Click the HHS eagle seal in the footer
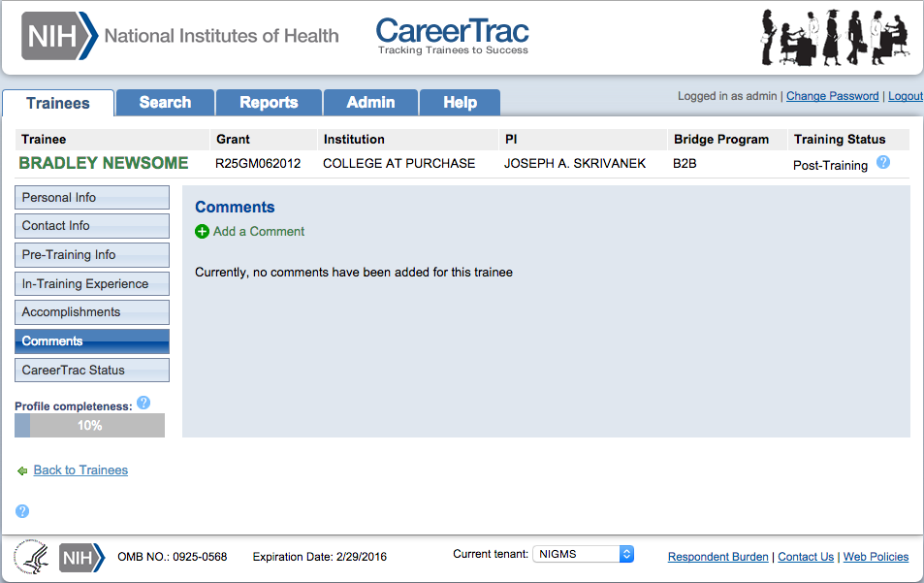This screenshot has width=924, height=583. pyautogui.click(x=32, y=557)
